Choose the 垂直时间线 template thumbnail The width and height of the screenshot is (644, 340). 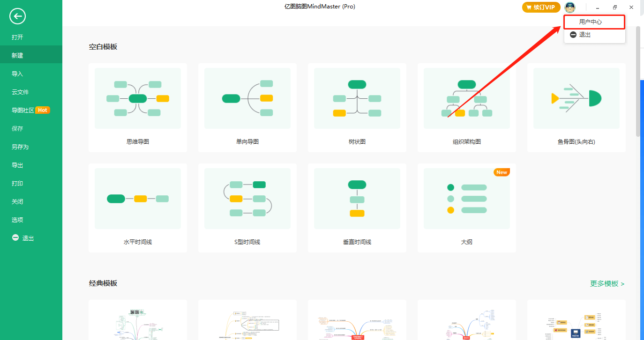(357, 199)
